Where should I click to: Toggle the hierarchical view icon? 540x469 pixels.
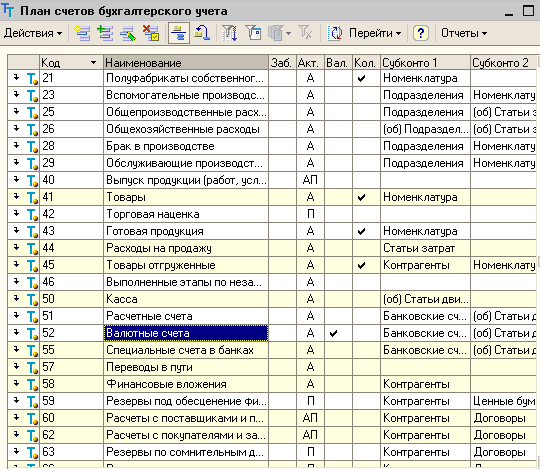(x=179, y=33)
